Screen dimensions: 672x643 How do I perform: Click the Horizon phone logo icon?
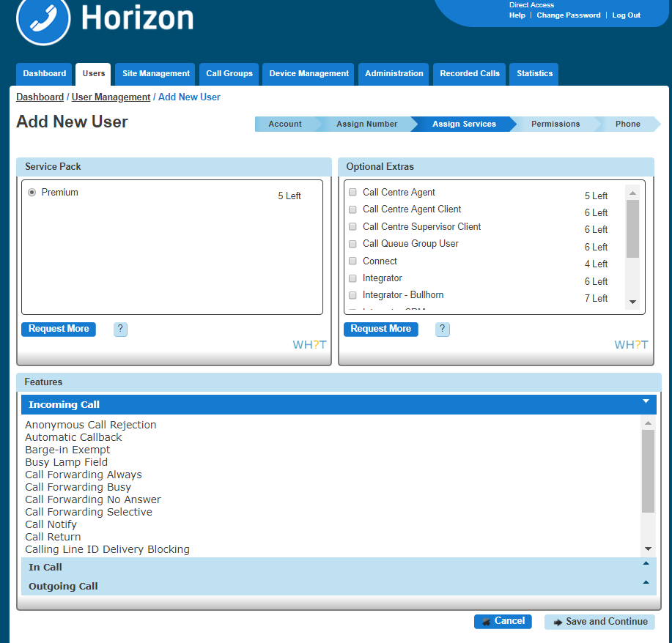43,19
